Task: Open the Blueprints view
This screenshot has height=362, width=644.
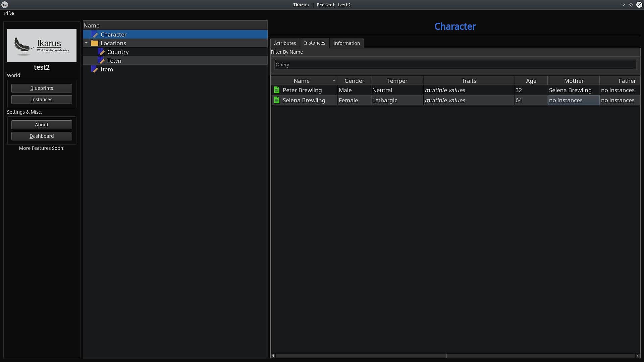Action: coord(42,88)
